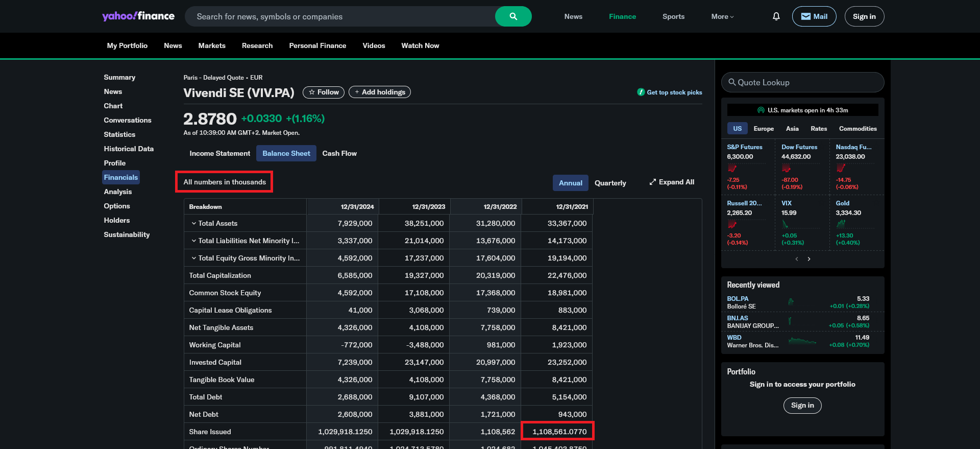Select the Rates markets tab
The height and width of the screenshot is (449, 980).
pos(819,129)
